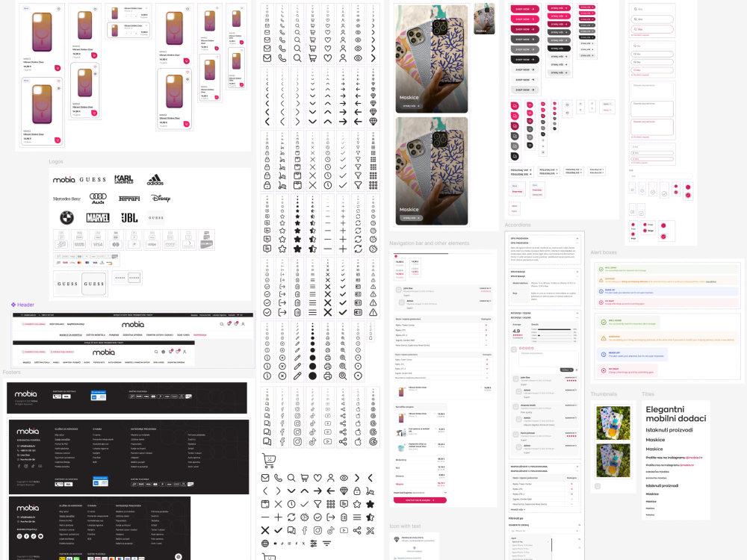
Task: Click the adidas logo in the Logos section
Action: pyautogui.click(x=155, y=180)
